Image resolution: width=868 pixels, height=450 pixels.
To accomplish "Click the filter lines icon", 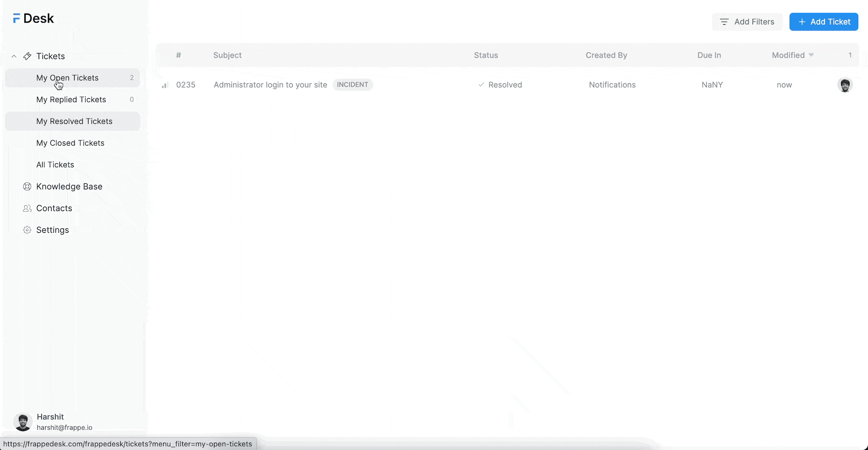I will point(724,22).
